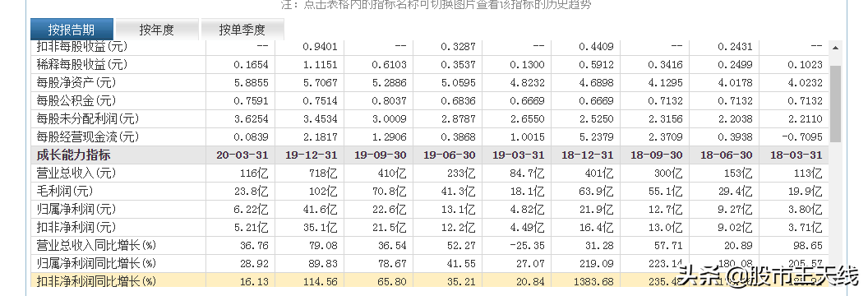Switch to the 按报告期 tab
The height and width of the screenshot is (296, 868).
(x=72, y=30)
